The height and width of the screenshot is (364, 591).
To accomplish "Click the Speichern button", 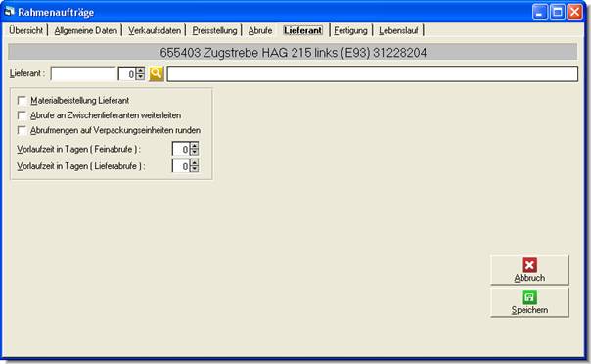I will (529, 302).
